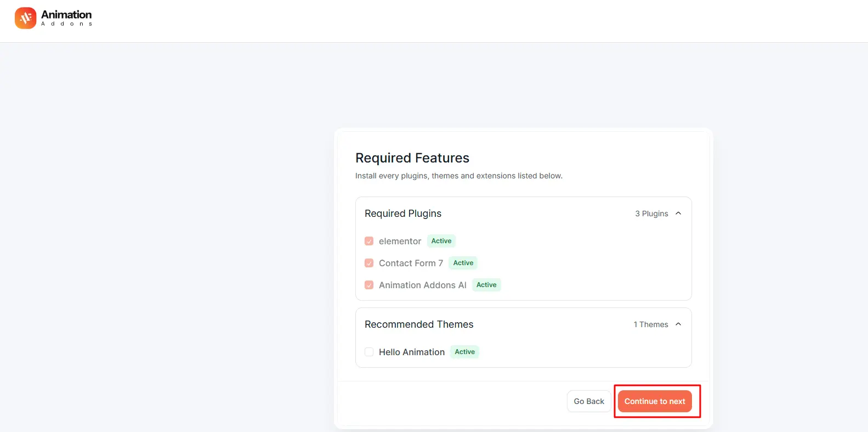Image resolution: width=868 pixels, height=432 pixels.
Task: Click the Active badge beside Hello Animation
Action: [465, 352]
